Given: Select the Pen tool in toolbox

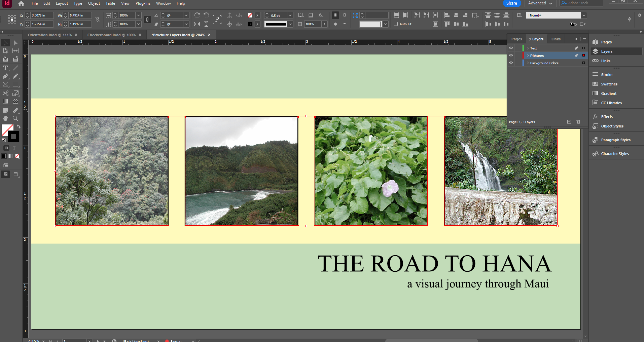Looking at the screenshot, I should (x=5, y=76).
